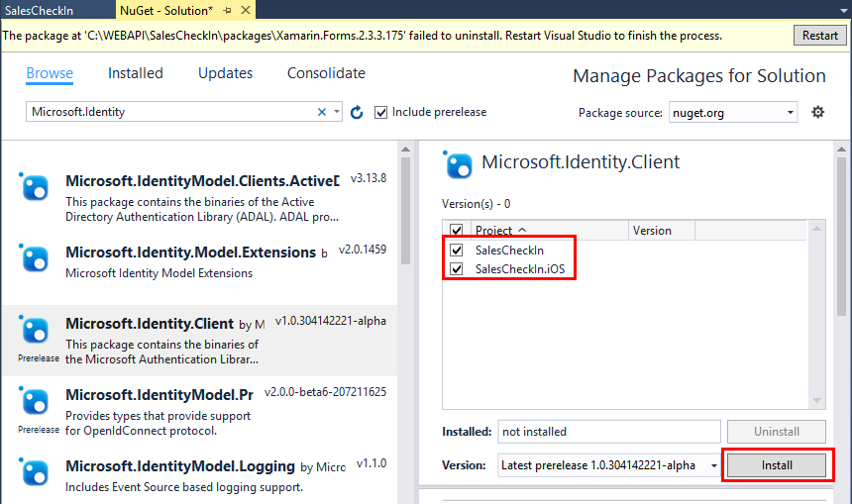Click the details pane scroll-up arrow
This screenshot has height=504, width=852.
(x=841, y=149)
